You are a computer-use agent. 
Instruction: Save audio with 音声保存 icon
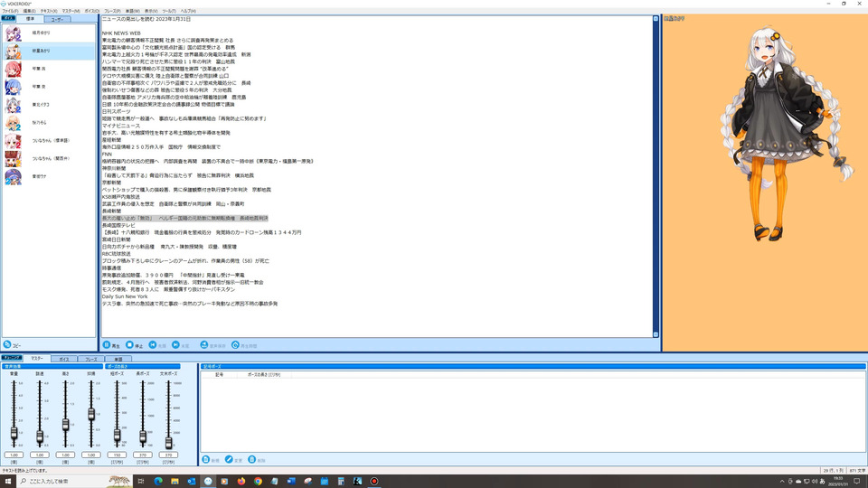click(x=203, y=344)
